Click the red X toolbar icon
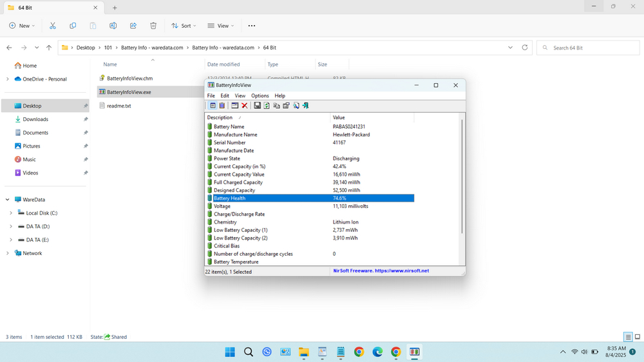The height and width of the screenshot is (362, 644). (244, 106)
